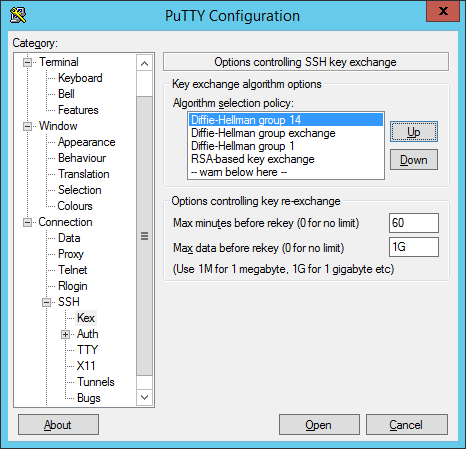466x449 pixels.
Task: Collapse the SSH tree node
Action: [x=46, y=302]
